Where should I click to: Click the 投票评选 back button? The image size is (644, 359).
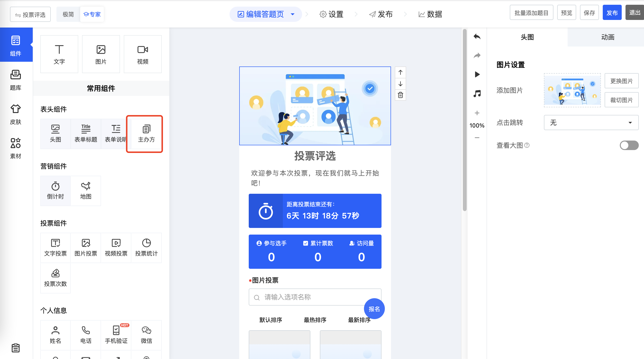click(x=30, y=14)
